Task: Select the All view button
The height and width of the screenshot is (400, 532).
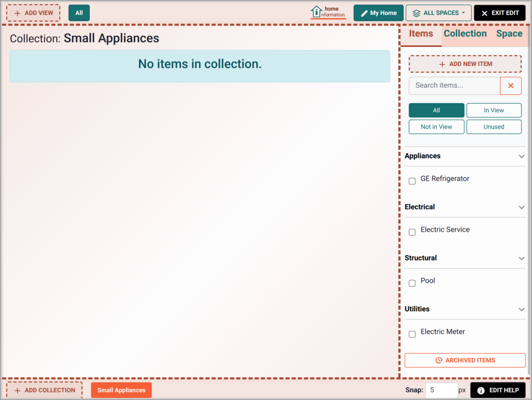Action: [79, 13]
